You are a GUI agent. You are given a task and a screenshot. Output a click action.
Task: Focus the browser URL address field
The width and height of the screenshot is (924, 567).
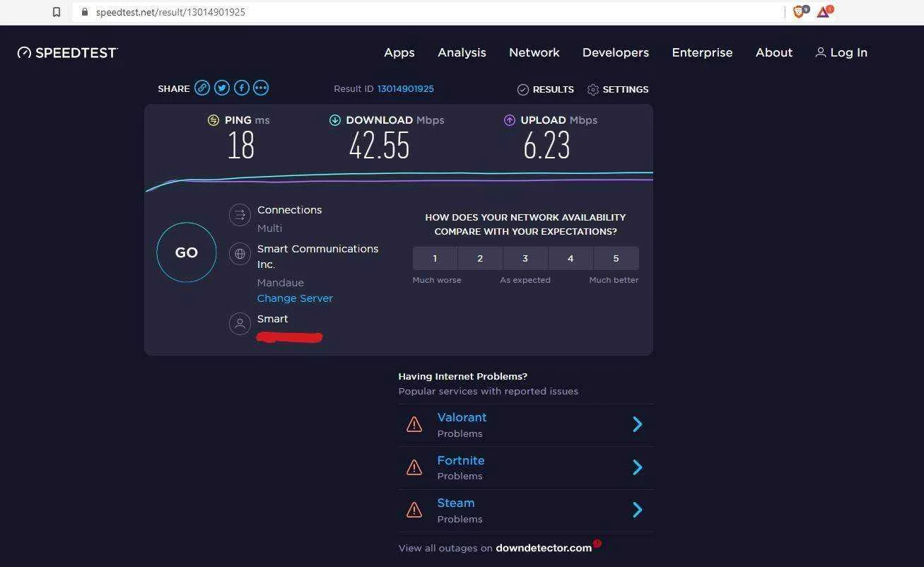[x=428, y=12]
